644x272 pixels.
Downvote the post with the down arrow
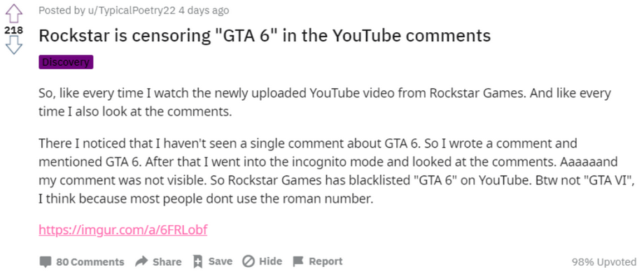click(x=14, y=45)
